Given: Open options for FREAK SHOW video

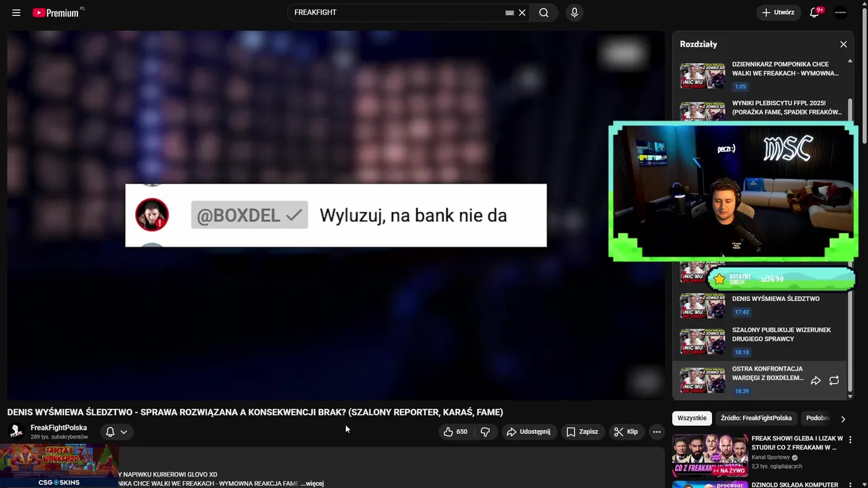Looking at the screenshot, I should (850, 441).
